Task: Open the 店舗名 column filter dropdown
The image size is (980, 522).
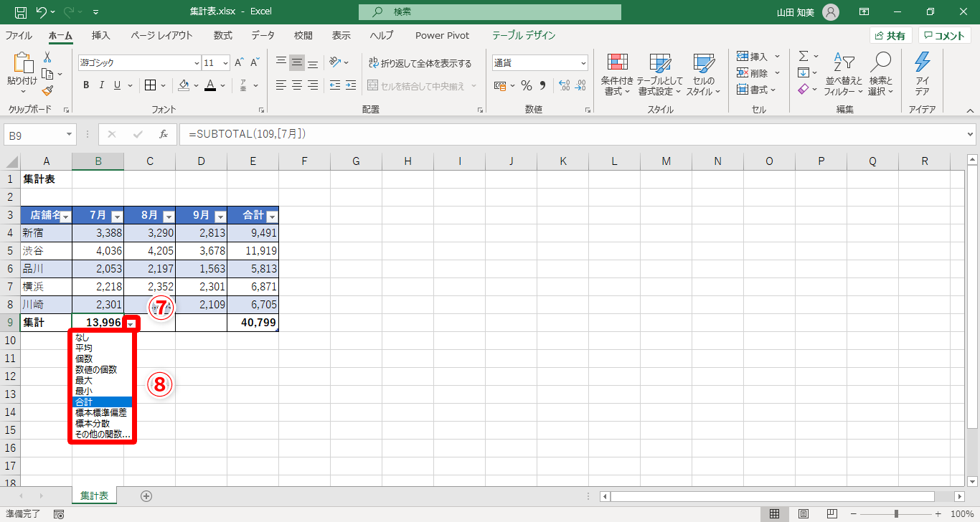Action: pyautogui.click(x=65, y=217)
